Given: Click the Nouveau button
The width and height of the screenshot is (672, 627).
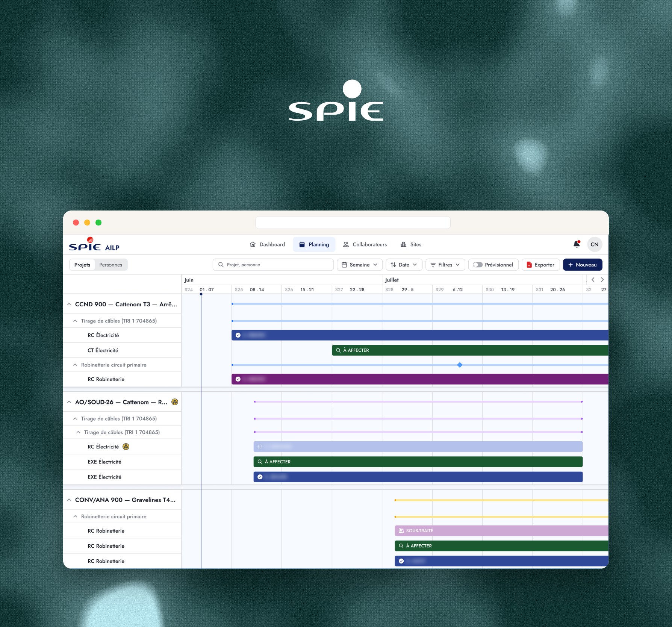Looking at the screenshot, I should point(582,265).
